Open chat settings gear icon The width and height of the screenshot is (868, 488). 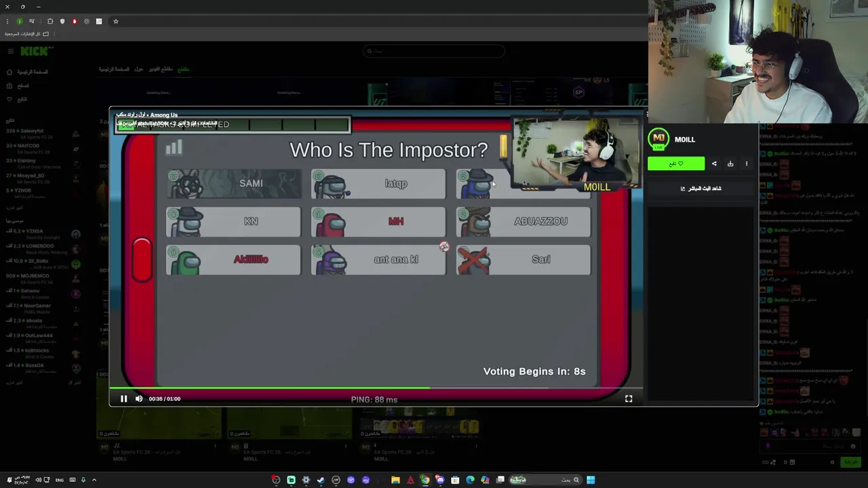click(x=832, y=462)
